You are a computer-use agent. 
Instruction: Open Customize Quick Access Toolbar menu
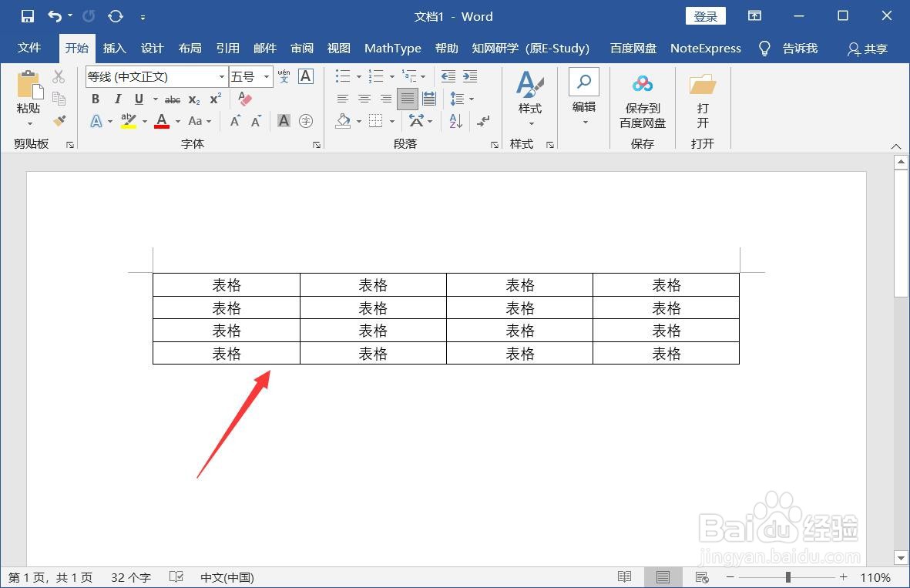click(x=143, y=18)
